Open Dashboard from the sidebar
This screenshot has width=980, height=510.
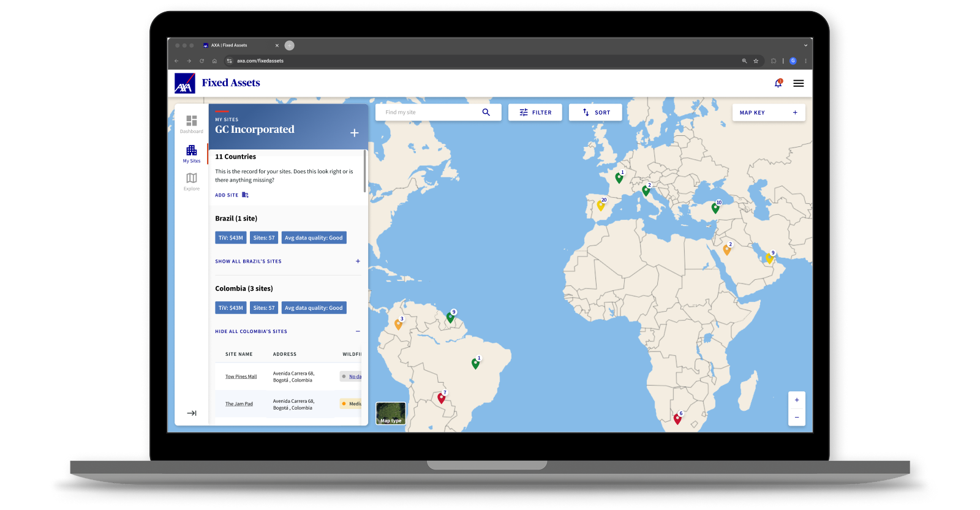pos(191,124)
